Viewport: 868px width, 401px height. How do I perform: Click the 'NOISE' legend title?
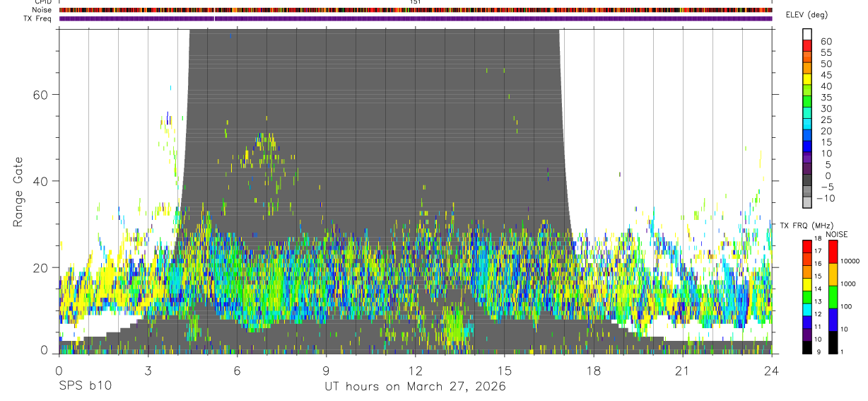click(x=836, y=234)
